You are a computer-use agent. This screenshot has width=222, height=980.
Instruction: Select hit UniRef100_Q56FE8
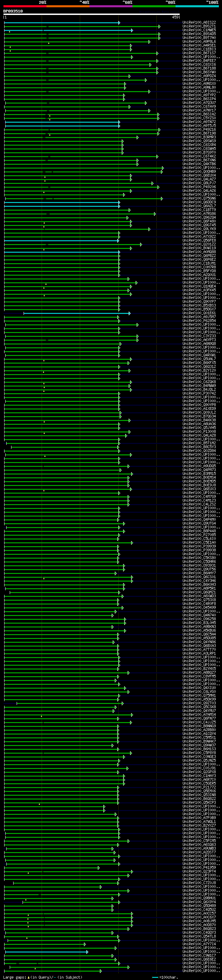199,240
